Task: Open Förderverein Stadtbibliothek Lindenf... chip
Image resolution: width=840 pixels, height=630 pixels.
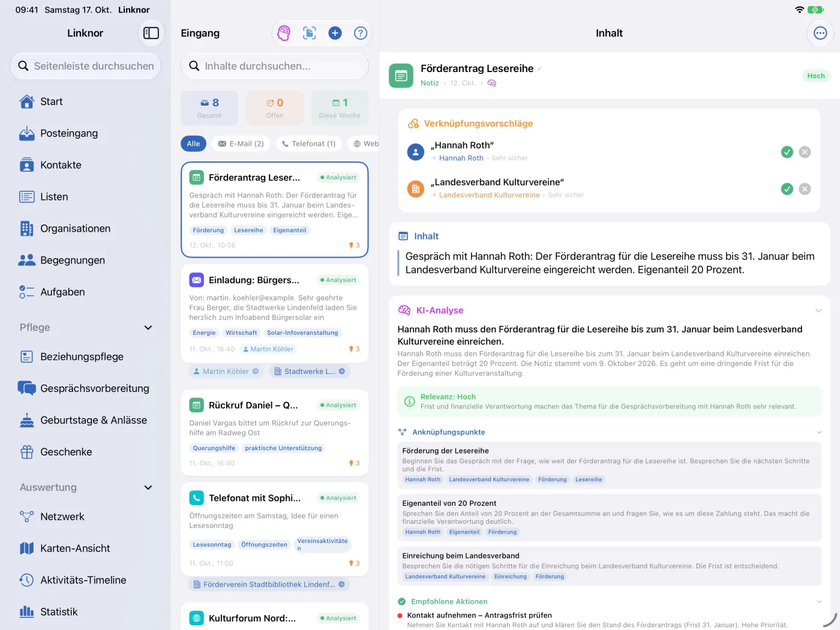Action: pos(269,584)
